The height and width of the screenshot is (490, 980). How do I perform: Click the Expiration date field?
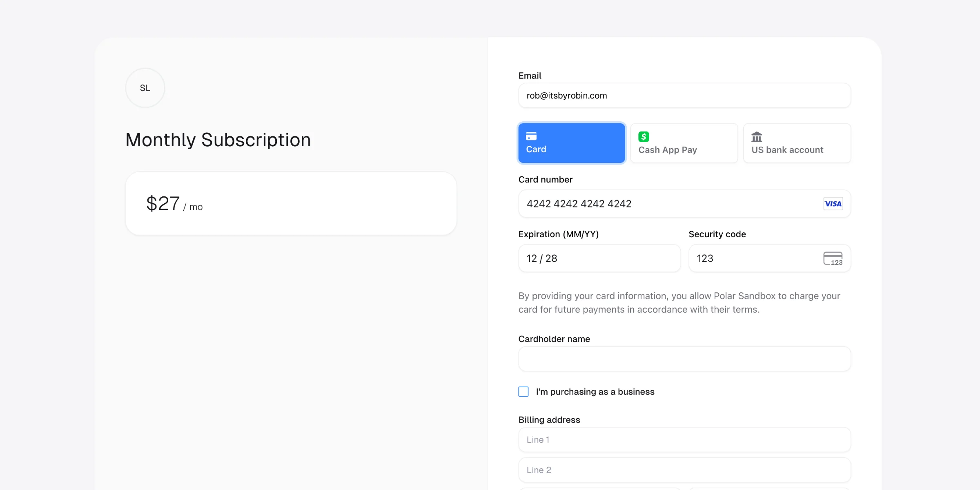coord(599,258)
